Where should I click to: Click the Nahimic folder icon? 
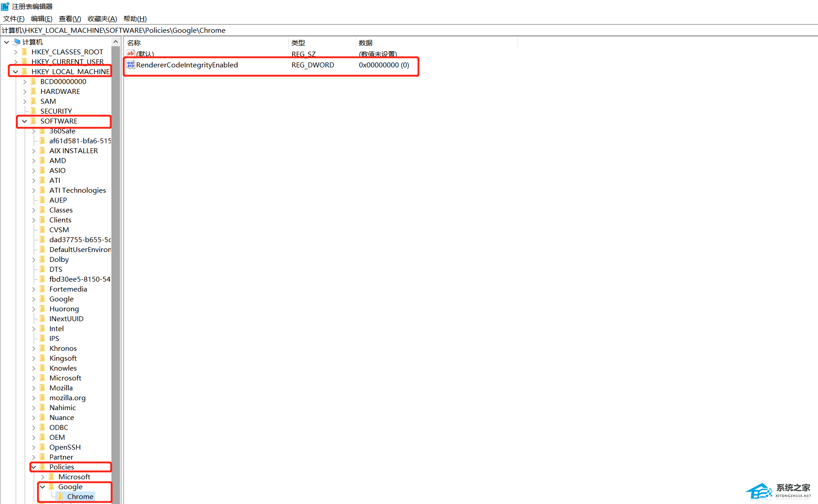click(43, 407)
